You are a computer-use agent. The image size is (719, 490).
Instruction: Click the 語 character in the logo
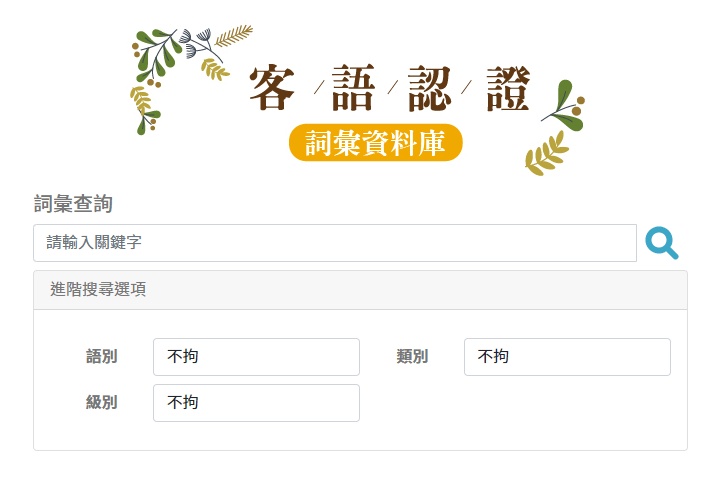pos(354,88)
